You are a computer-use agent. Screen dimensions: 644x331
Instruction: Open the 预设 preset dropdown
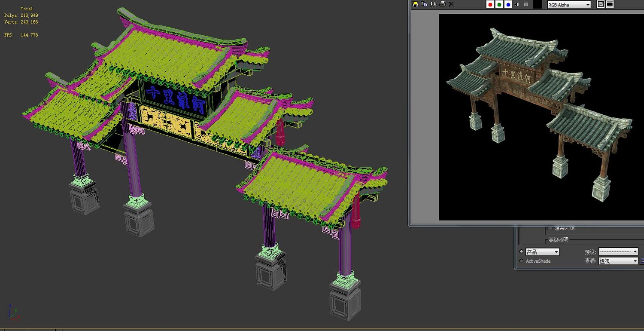[618, 251]
